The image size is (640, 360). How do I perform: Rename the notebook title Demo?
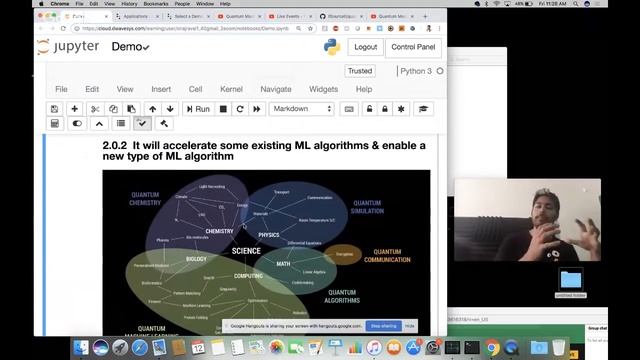click(126, 47)
